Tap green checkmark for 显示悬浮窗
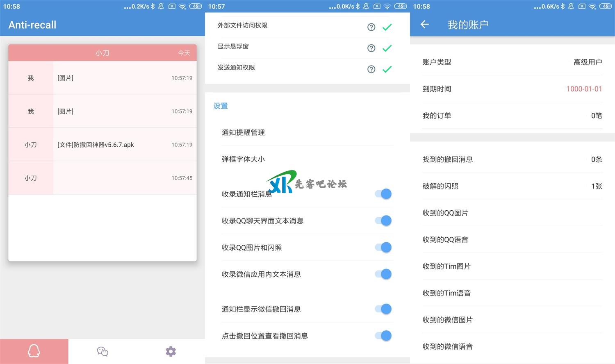The height and width of the screenshot is (364, 615). 387,48
